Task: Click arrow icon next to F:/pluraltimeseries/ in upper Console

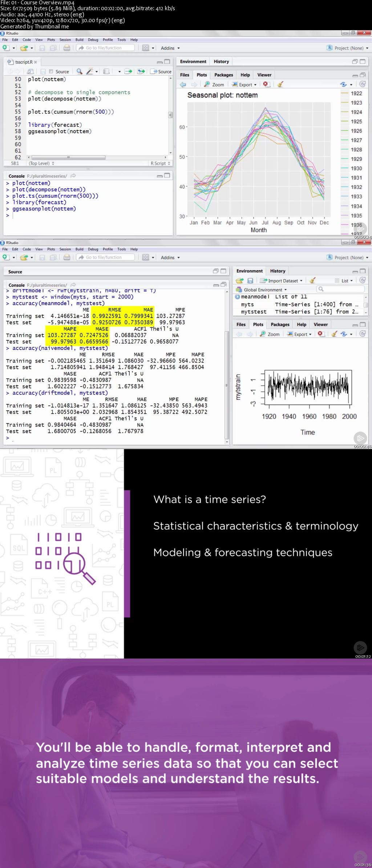Action: pyautogui.click(x=73, y=176)
